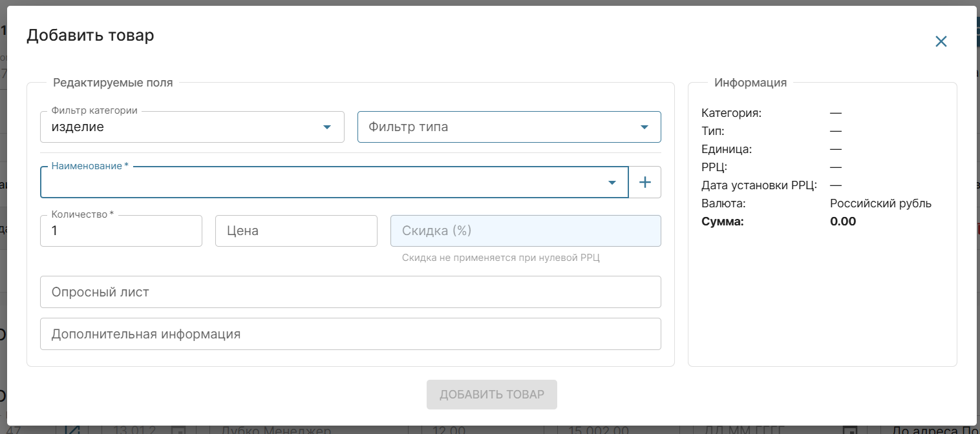Close the Добавить товар dialog
The image size is (980, 434).
click(x=941, y=41)
